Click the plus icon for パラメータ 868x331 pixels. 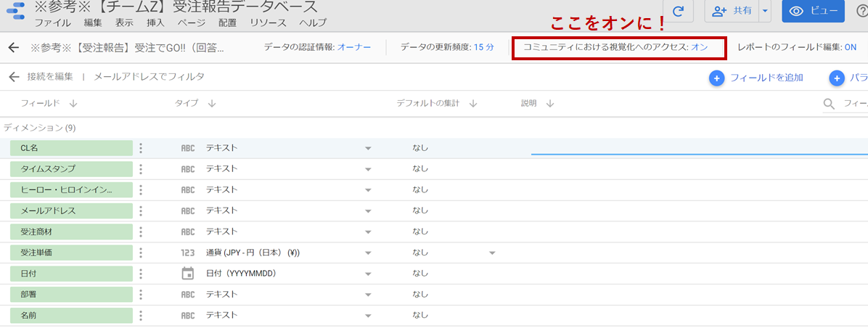(x=837, y=78)
